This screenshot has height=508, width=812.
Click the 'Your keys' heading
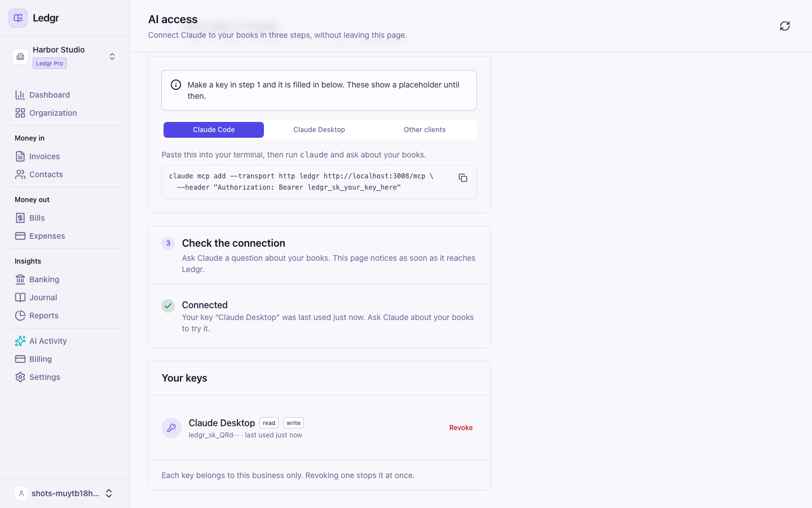coord(184,378)
